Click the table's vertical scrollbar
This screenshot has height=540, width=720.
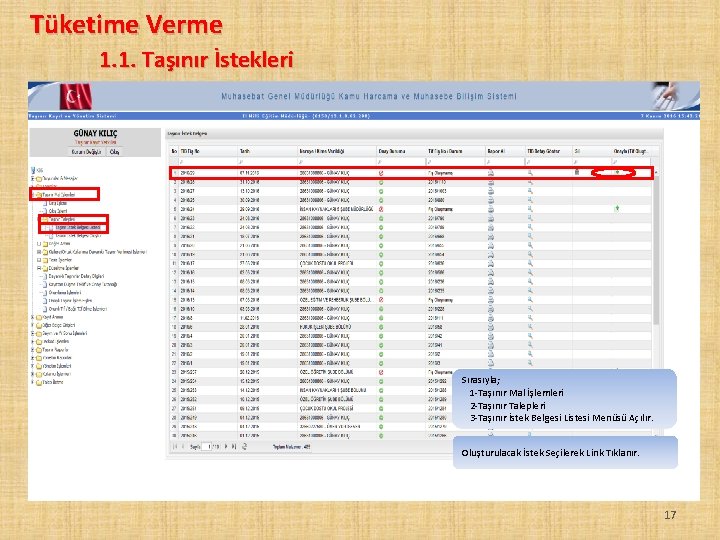(x=656, y=248)
